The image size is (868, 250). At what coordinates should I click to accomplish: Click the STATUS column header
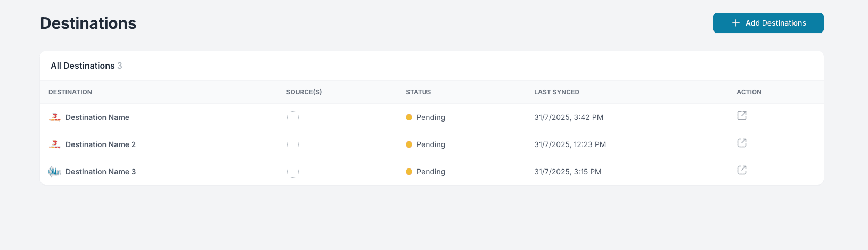[x=419, y=92]
